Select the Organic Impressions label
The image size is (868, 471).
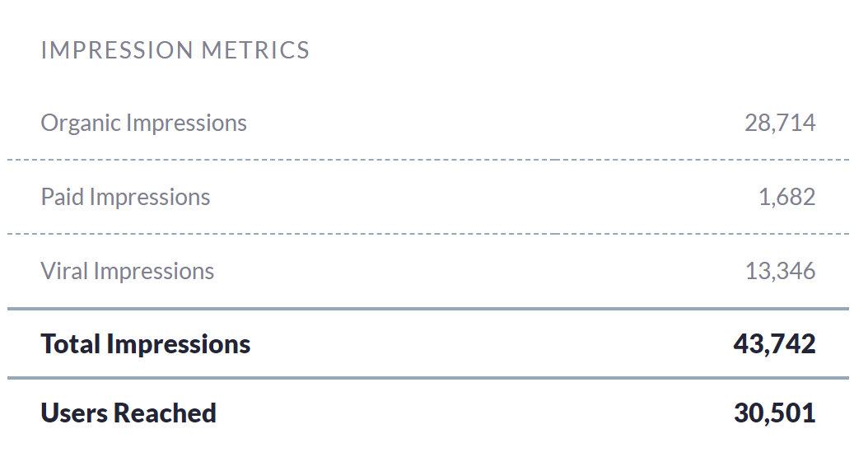143,124
